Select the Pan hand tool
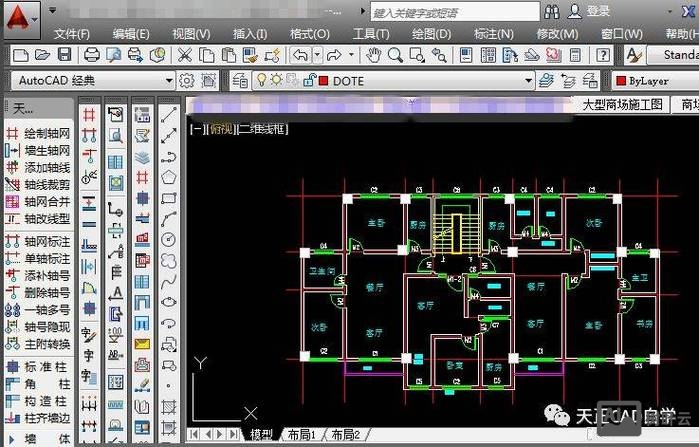 coord(374,55)
